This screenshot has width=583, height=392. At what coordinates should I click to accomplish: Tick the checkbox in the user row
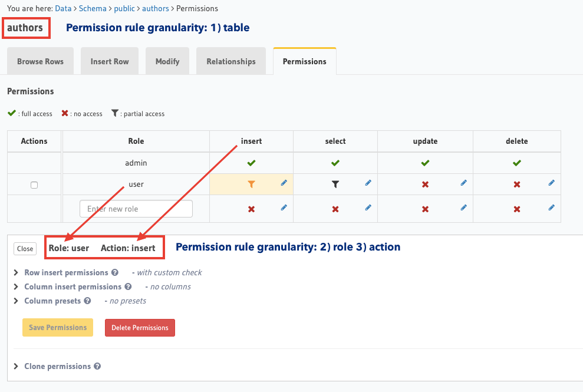click(34, 185)
